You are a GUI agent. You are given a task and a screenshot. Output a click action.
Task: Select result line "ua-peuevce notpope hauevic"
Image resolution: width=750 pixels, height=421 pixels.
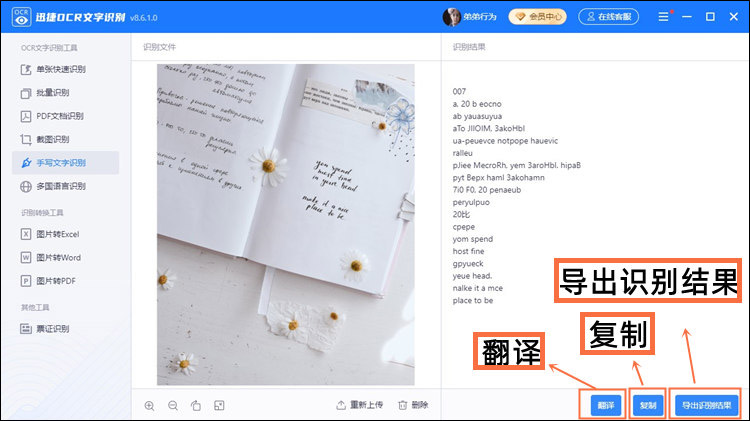click(x=505, y=141)
